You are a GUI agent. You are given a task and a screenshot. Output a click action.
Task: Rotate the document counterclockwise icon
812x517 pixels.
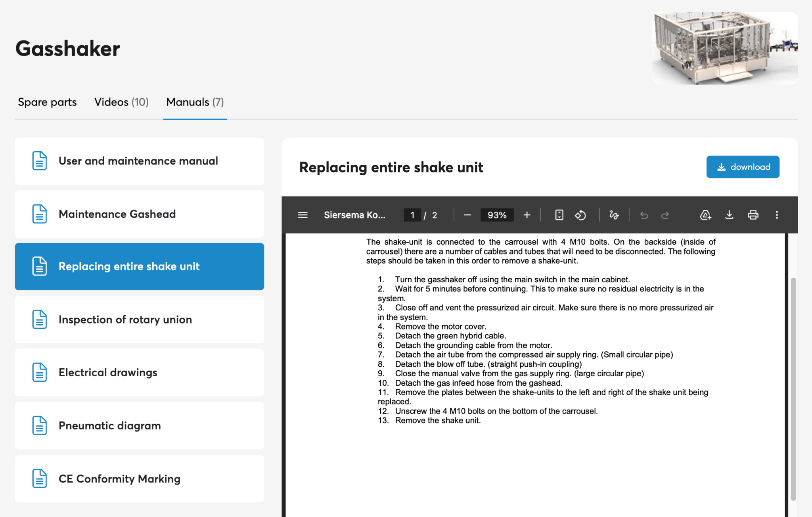tap(580, 215)
